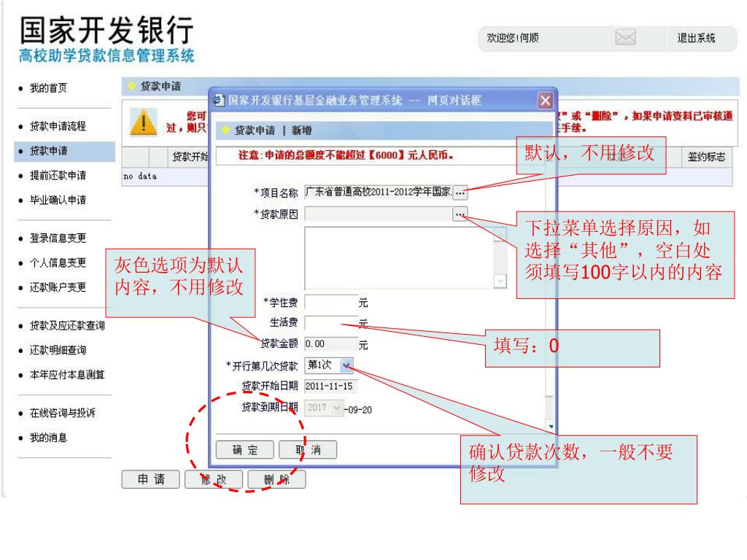Image resolution: width=747 pixels, height=560 pixels.
Task: Open 我的首页 in the sidebar
Action: [48, 88]
